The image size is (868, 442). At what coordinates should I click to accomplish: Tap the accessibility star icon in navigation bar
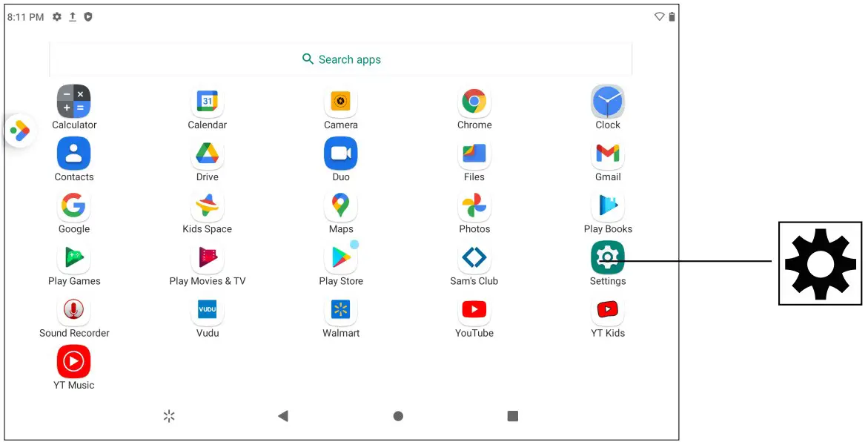(x=169, y=416)
